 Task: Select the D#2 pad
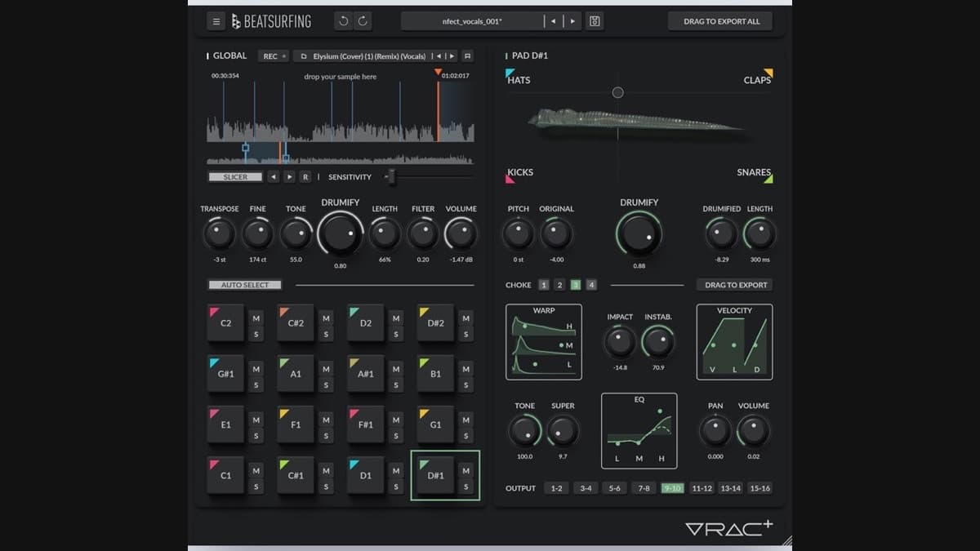(x=435, y=323)
